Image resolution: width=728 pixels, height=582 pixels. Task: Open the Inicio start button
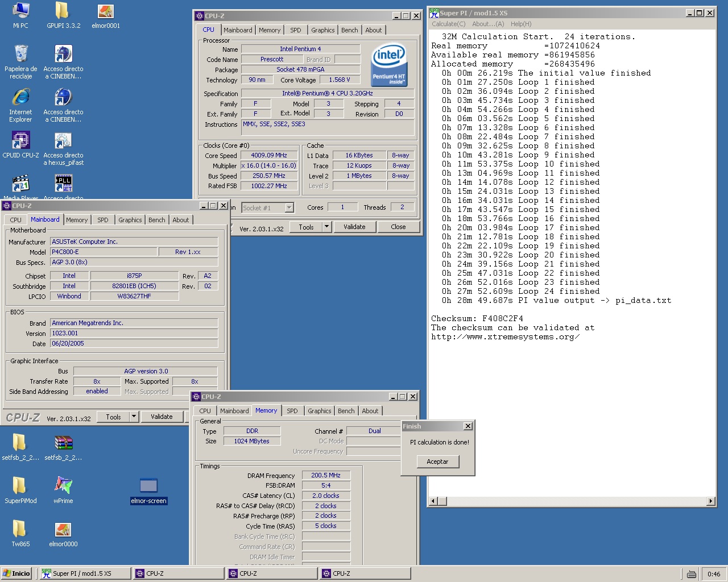coord(16,573)
